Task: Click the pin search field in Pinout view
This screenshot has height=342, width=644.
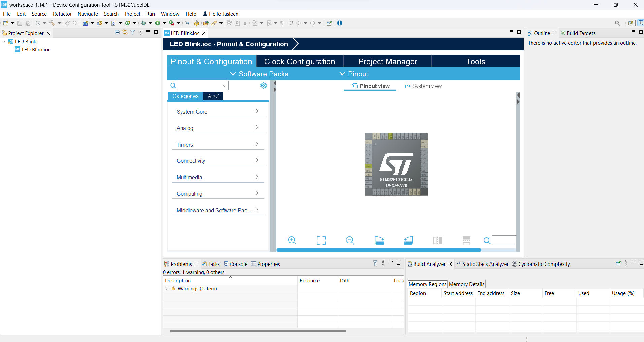Action: point(503,240)
